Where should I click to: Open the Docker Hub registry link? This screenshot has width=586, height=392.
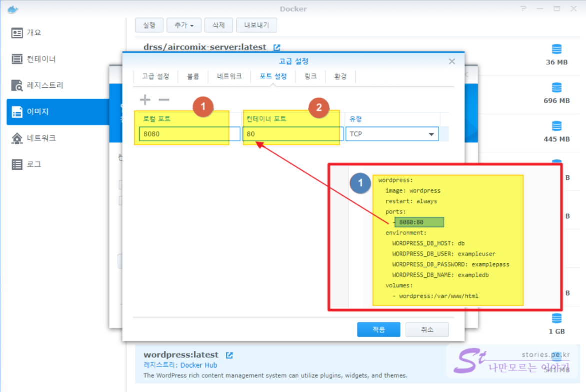(x=199, y=365)
